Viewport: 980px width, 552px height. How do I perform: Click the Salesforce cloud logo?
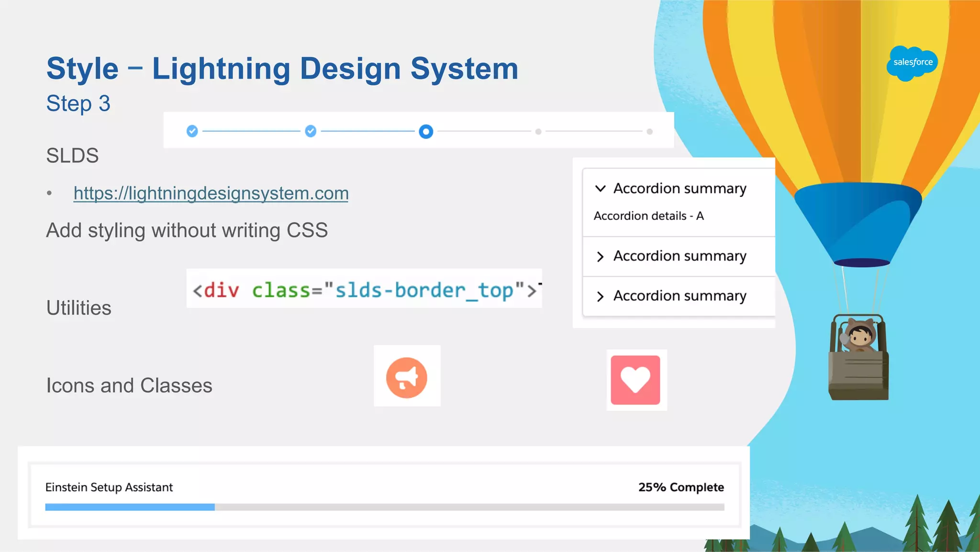pos(912,63)
